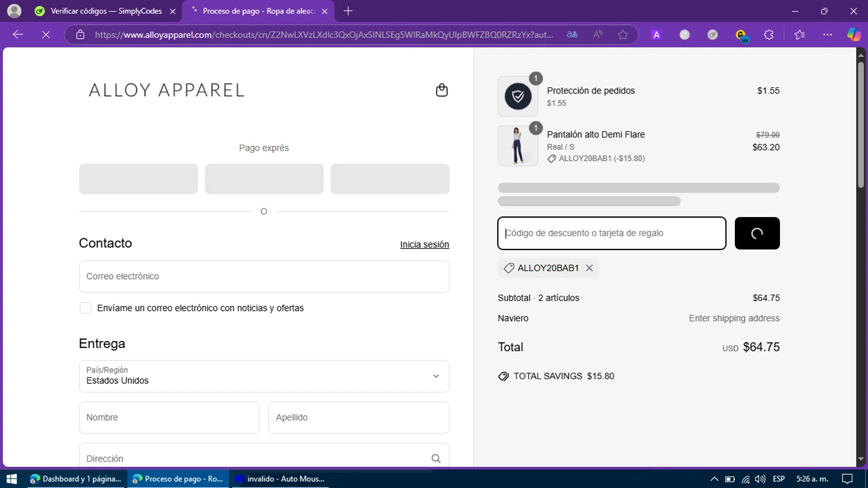This screenshot has width=868, height=488.
Task: Click the ESP language indicator
Action: [779, 479]
